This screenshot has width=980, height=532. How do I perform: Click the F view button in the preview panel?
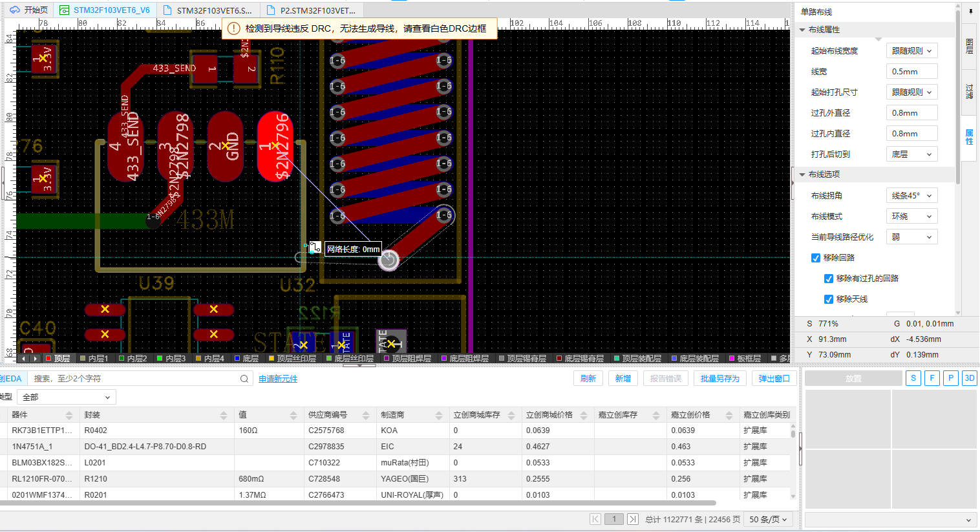pos(932,378)
